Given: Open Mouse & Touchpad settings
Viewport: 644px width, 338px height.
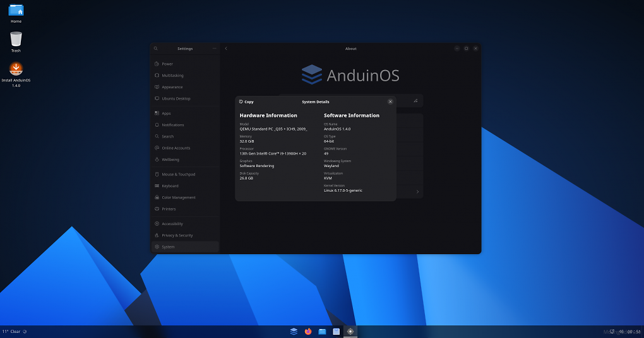Looking at the screenshot, I should 178,174.
